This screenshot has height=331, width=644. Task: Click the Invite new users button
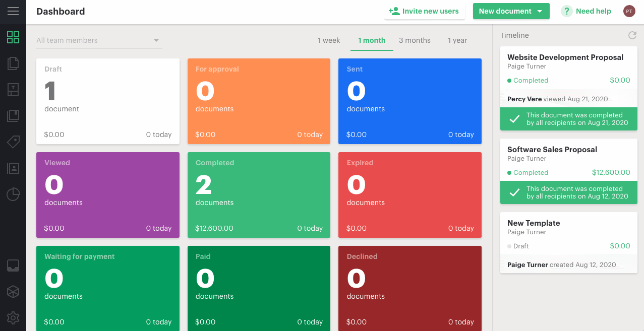[x=424, y=11]
